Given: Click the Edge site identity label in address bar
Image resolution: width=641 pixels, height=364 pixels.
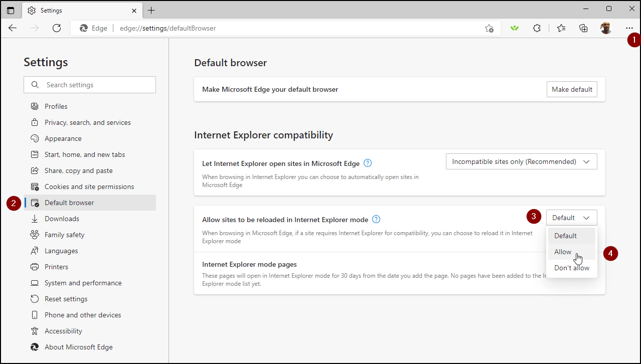Looking at the screenshot, I should (94, 28).
